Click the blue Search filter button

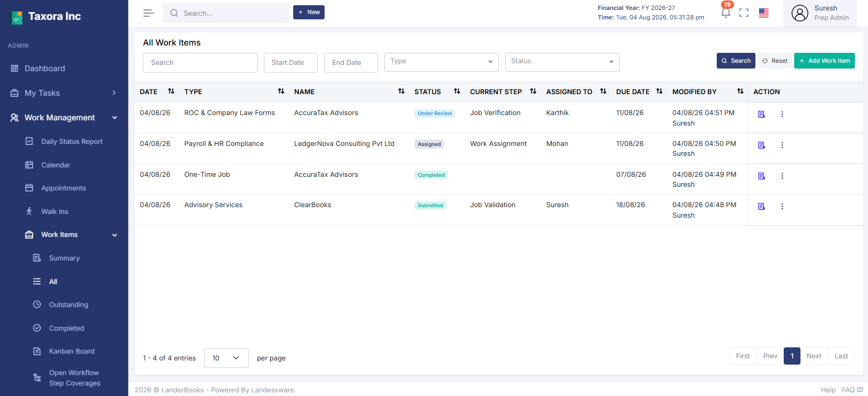736,61
